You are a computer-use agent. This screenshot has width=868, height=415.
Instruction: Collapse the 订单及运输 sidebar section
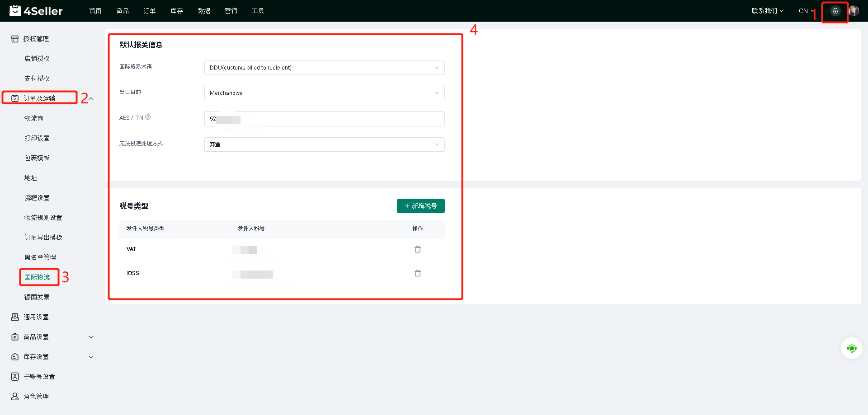click(91, 98)
